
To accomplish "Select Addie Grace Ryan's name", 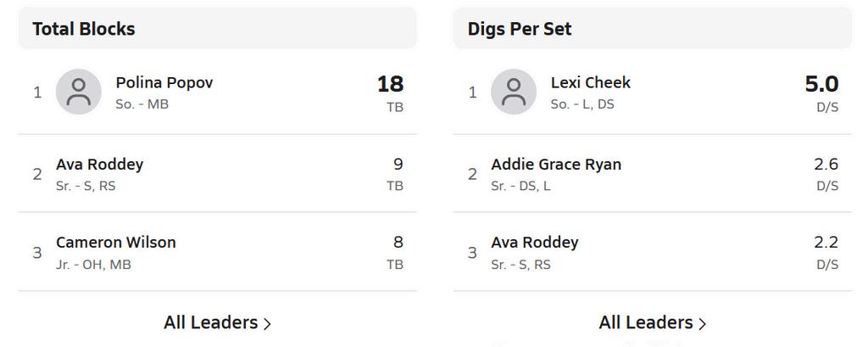I will pos(556,165).
